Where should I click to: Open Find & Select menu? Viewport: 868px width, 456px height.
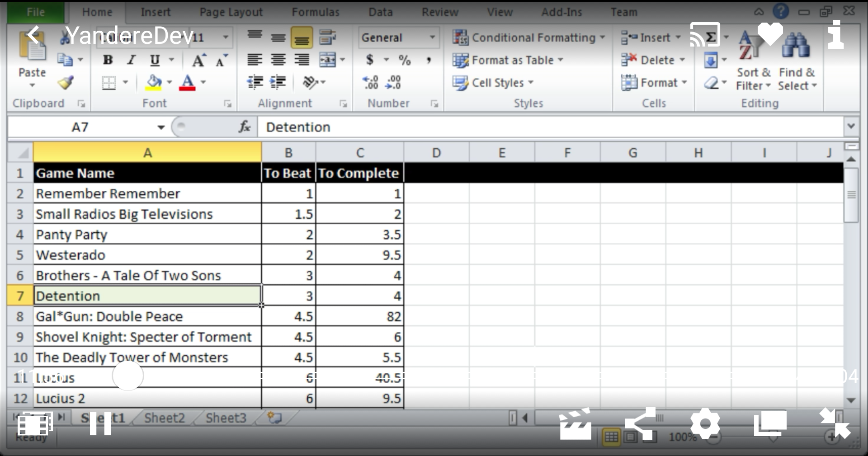tap(797, 61)
